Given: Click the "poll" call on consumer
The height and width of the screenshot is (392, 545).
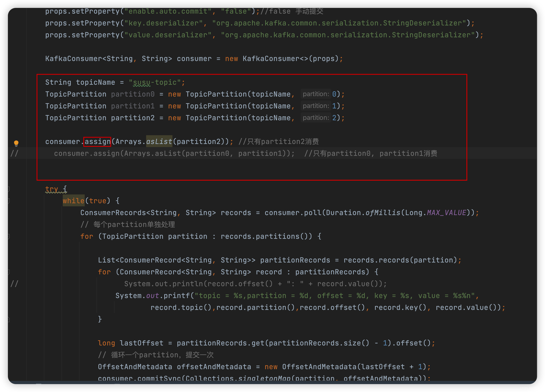Looking at the screenshot, I should (x=313, y=212).
